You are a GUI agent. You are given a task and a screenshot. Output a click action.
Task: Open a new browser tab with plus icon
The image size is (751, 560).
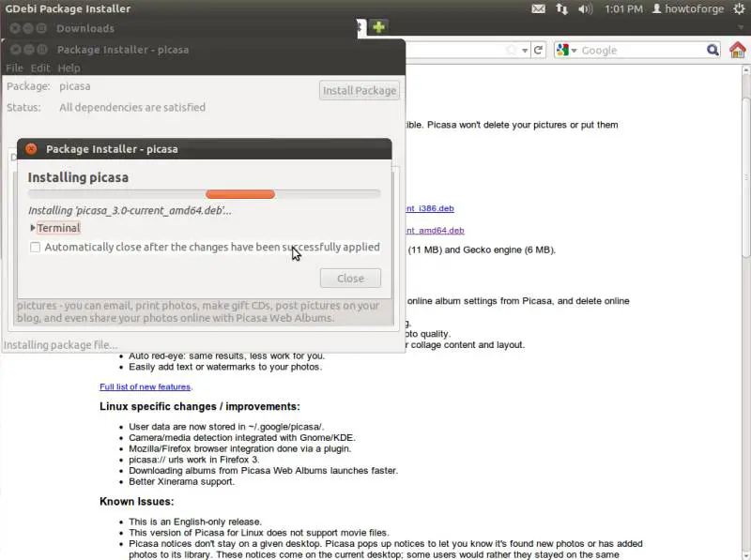pyautogui.click(x=378, y=27)
